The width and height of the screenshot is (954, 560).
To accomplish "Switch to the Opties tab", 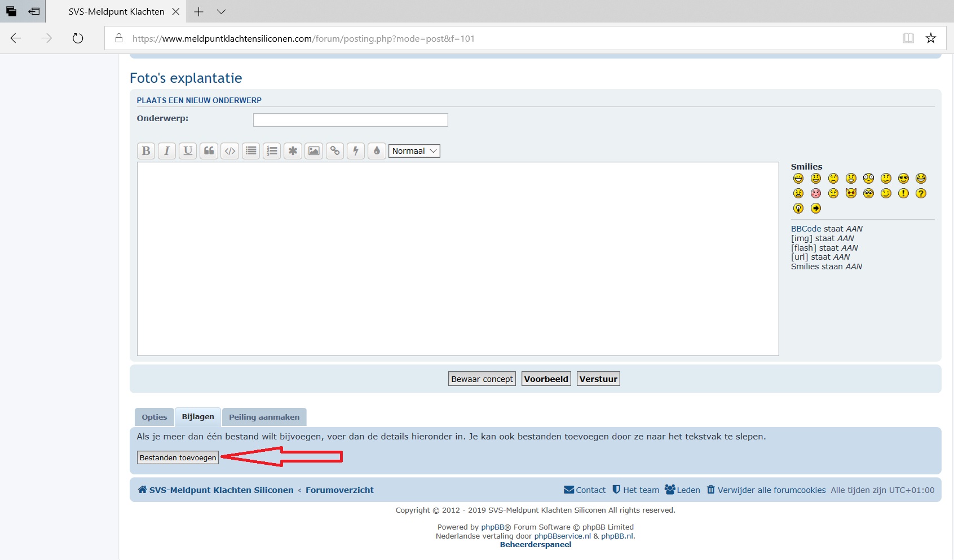I will pos(154,417).
